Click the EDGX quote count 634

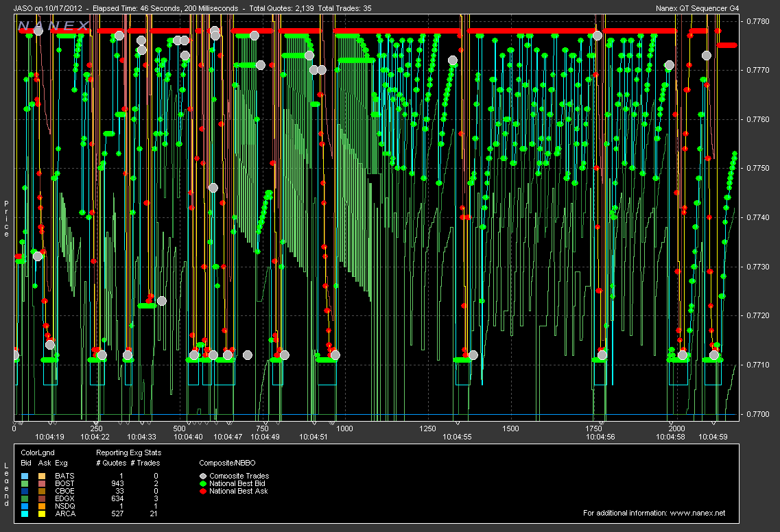pos(117,498)
